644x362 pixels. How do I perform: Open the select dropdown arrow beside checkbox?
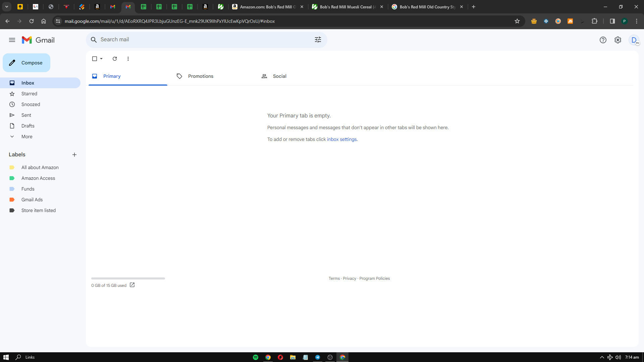[101, 59]
